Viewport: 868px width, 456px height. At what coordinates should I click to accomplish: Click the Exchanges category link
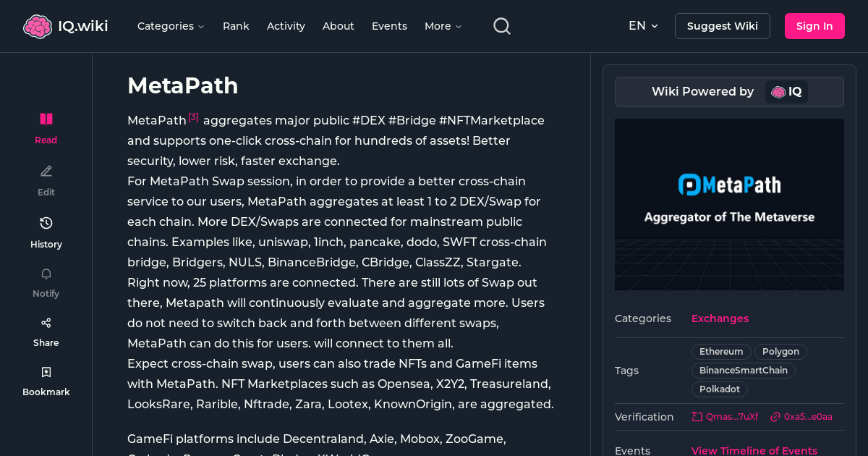[720, 318]
